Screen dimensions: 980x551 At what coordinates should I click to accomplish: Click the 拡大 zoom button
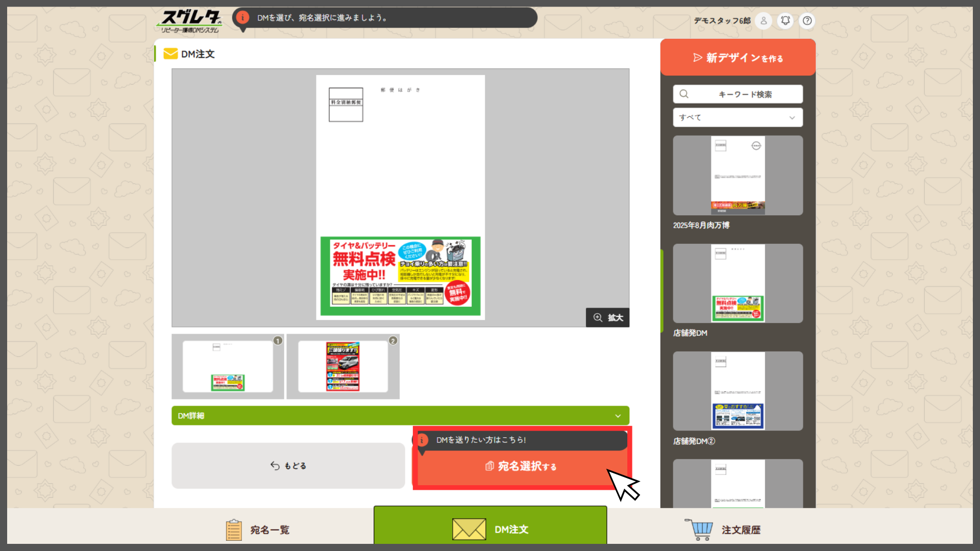coord(607,317)
